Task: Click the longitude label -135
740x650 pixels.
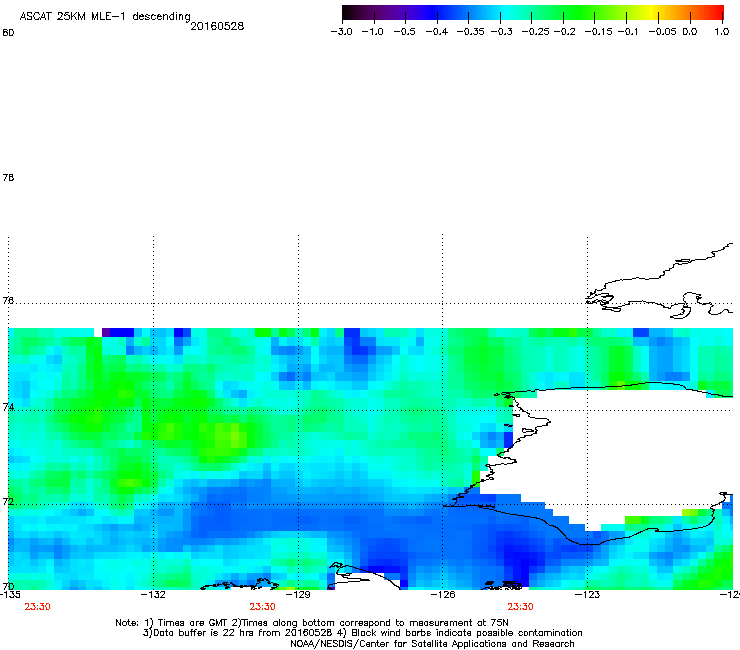Action: click(x=10, y=594)
